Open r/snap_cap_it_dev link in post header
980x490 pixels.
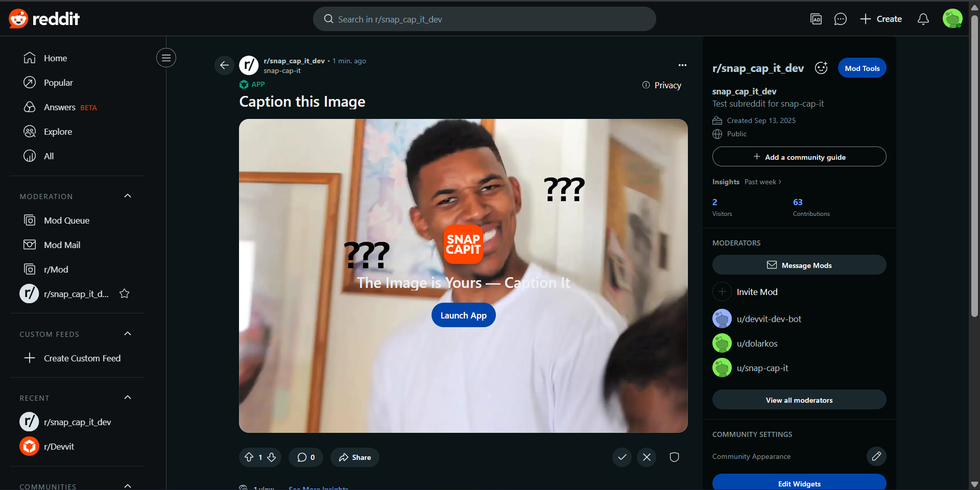tap(294, 61)
